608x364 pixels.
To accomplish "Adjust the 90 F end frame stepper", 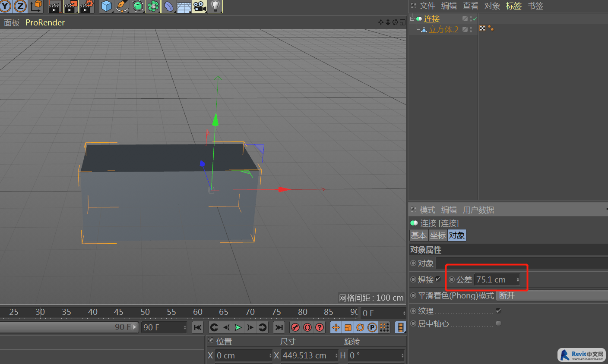I will [185, 327].
